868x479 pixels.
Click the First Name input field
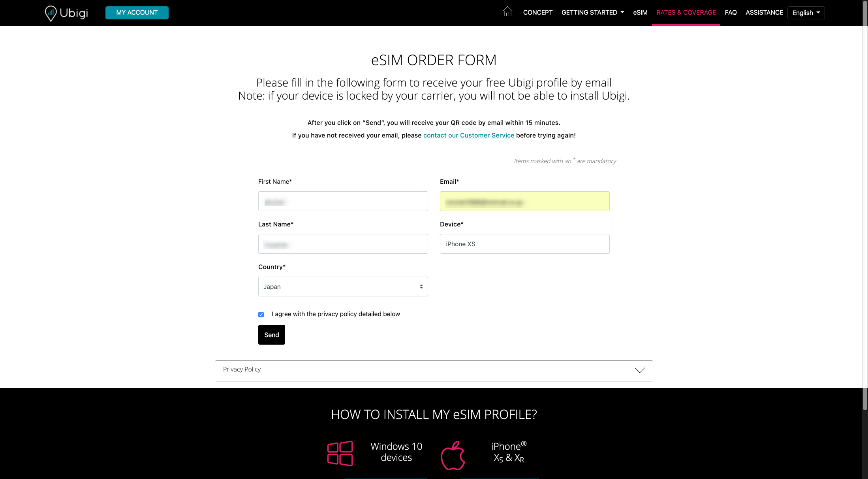coord(343,201)
